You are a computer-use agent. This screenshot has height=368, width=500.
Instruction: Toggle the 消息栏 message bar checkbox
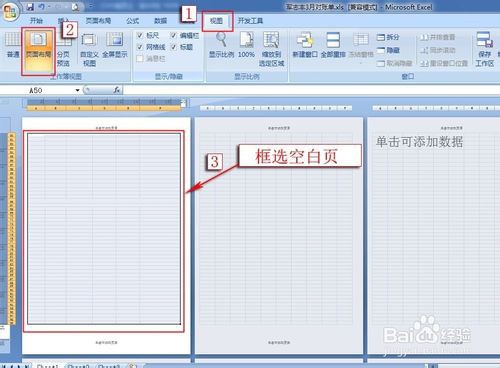pos(140,59)
